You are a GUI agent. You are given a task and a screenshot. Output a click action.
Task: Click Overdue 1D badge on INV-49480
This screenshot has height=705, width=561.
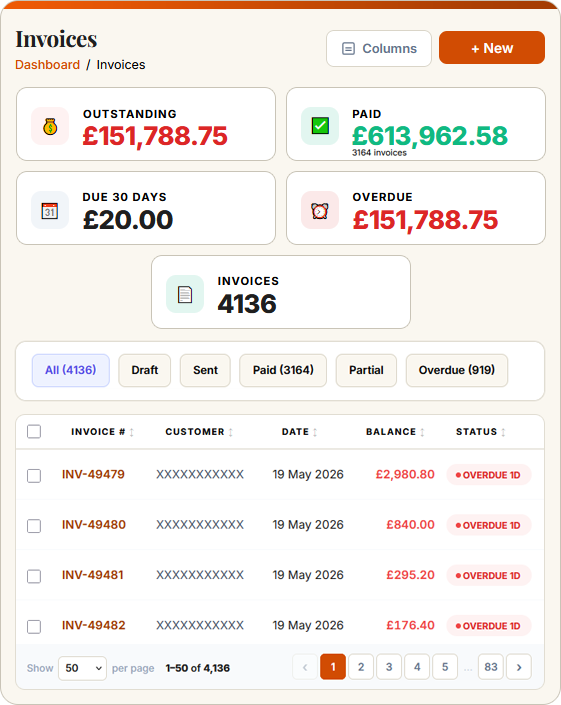(489, 525)
